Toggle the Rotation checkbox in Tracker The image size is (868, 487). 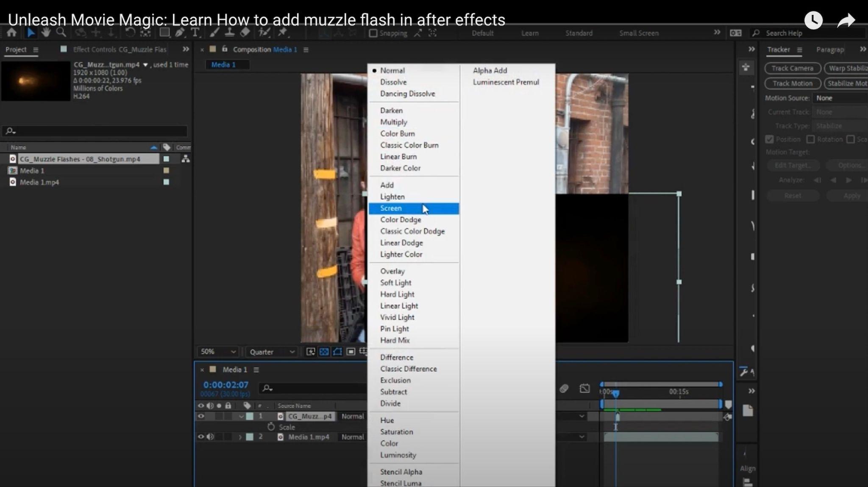click(810, 139)
